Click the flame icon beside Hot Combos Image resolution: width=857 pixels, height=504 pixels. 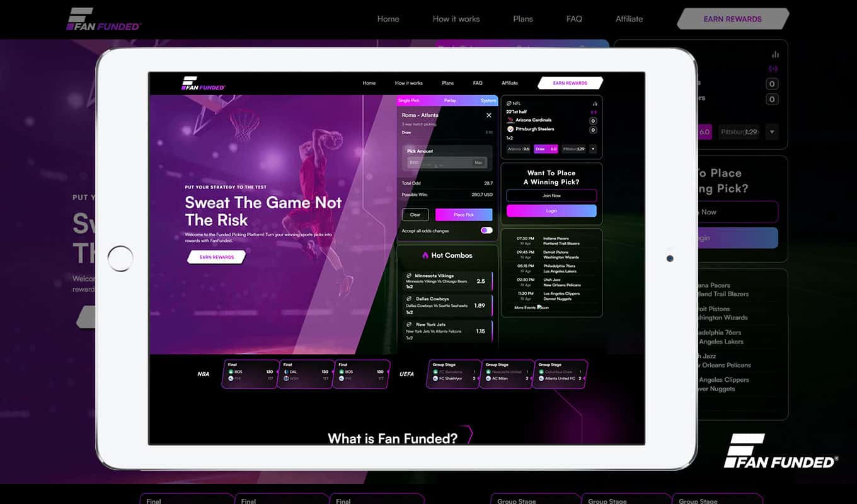pyautogui.click(x=425, y=255)
